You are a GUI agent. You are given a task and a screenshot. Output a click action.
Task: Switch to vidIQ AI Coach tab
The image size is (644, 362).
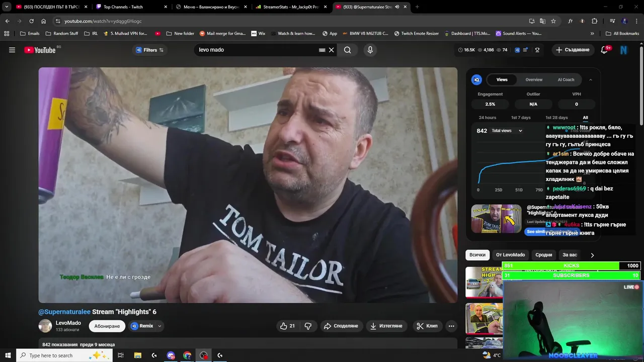[x=566, y=79]
